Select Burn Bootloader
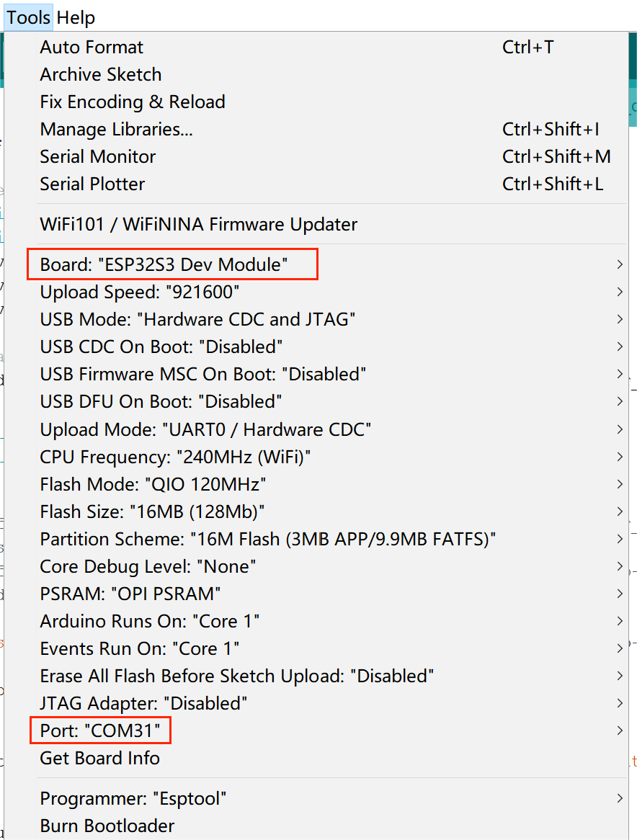The height and width of the screenshot is (840, 637). [332, 826]
